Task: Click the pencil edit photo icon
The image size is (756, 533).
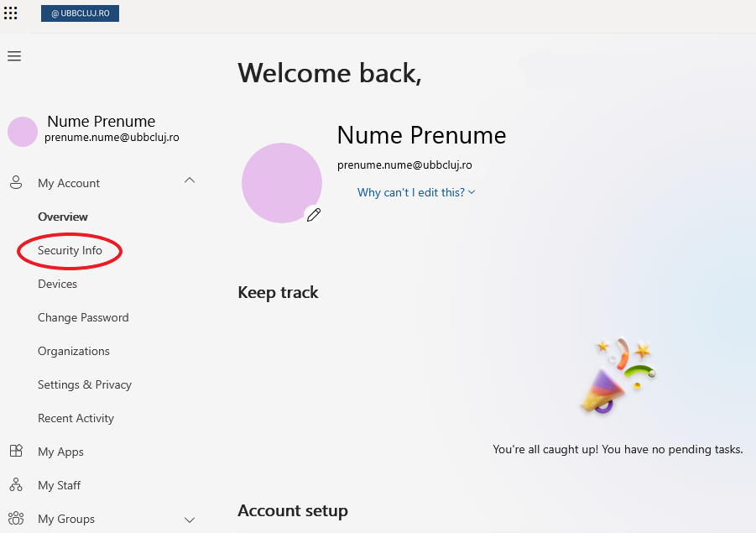Action: (x=314, y=215)
